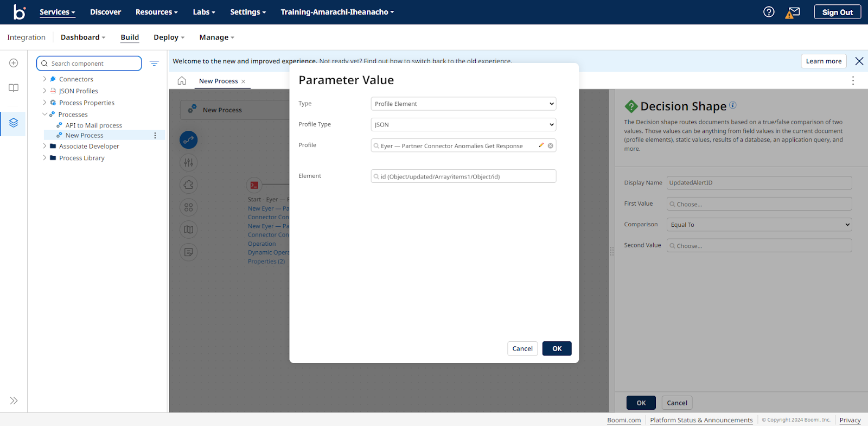Click Cancel in Parameter Value dialog
Viewport: 868px width, 426px height.
coord(522,348)
